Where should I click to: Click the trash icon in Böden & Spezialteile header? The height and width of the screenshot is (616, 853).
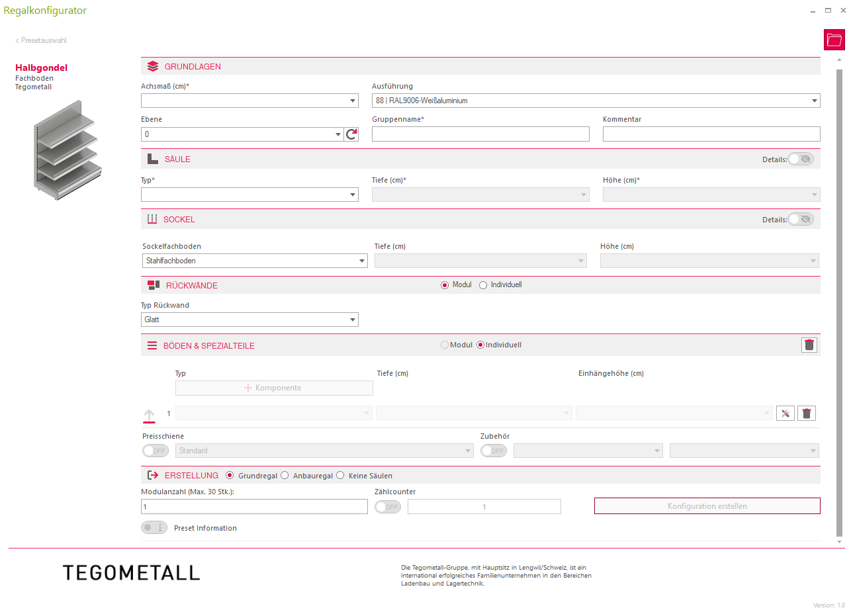pyautogui.click(x=809, y=345)
